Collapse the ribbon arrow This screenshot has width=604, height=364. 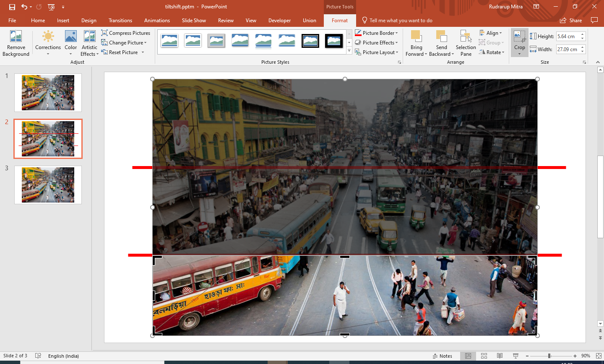click(x=598, y=62)
